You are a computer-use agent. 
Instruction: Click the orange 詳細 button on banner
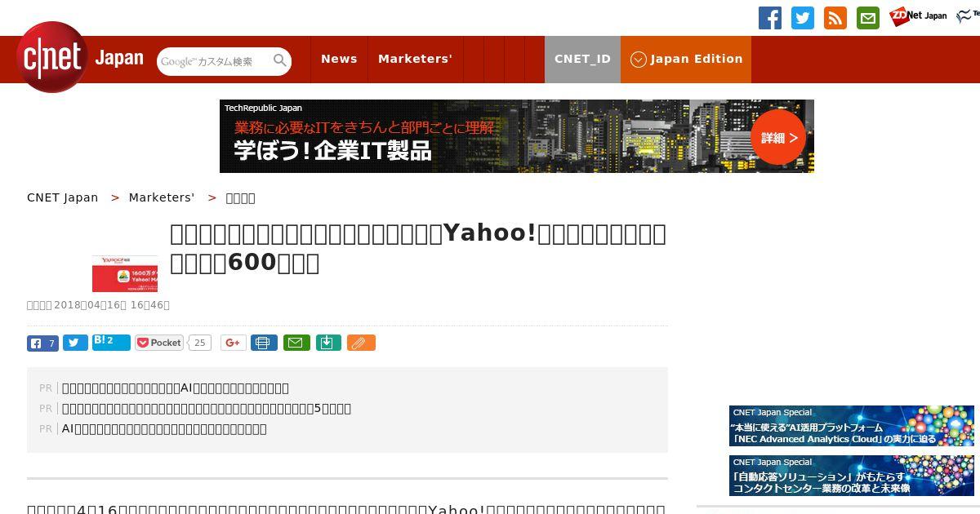(x=778, y=137)
